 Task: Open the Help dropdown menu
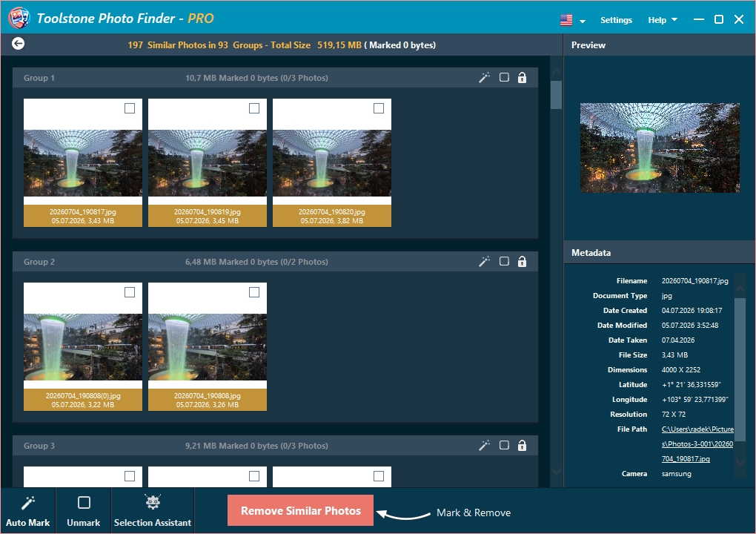[663, 20]
